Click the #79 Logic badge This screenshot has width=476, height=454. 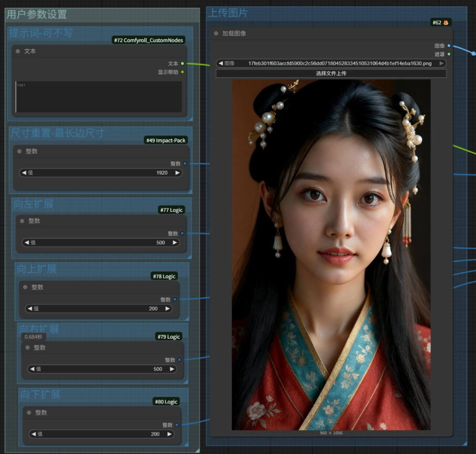169,336
